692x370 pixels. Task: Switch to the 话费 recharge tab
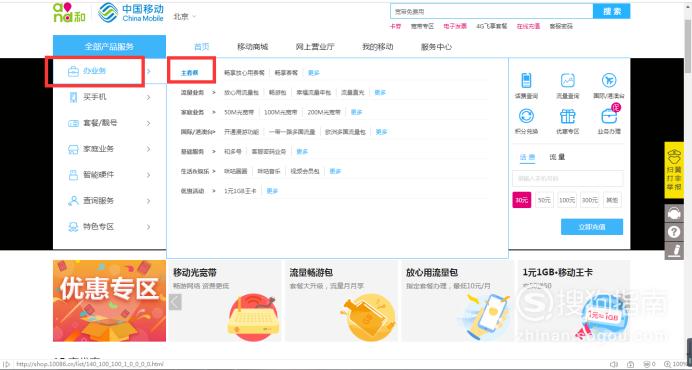527,157
